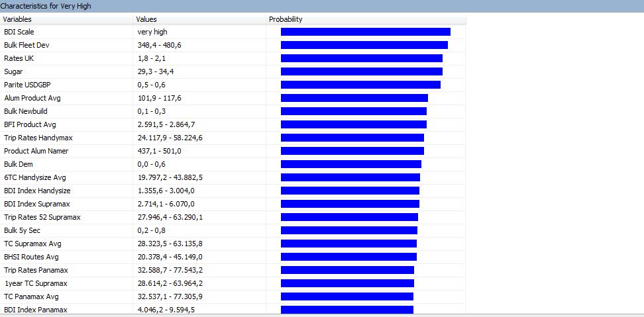Click value 27.946,4 - 63.290,1
This screenshot has width=644, height=317.
170,217
